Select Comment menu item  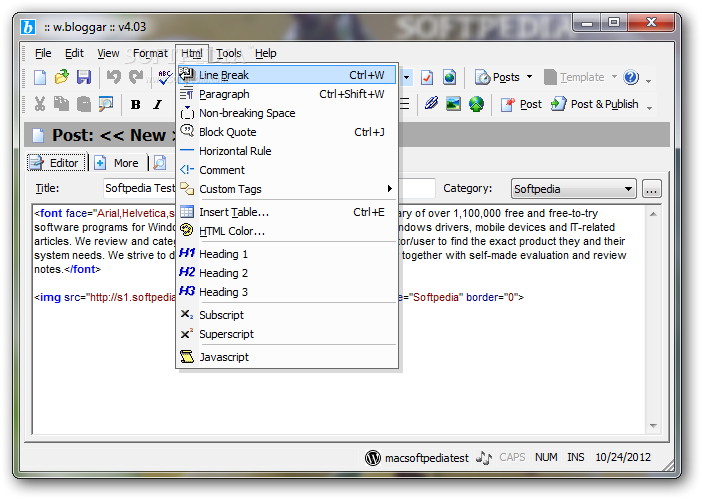point(287,170)
